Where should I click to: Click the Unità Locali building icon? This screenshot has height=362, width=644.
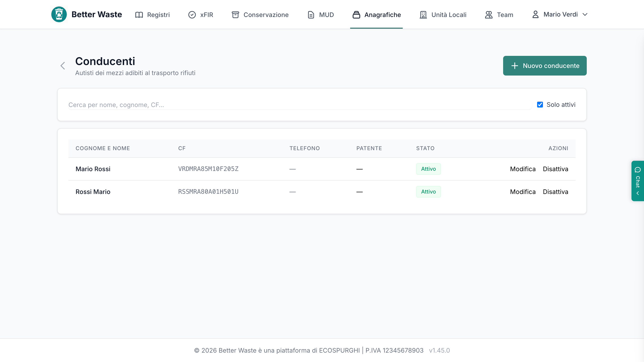point(423,15)
